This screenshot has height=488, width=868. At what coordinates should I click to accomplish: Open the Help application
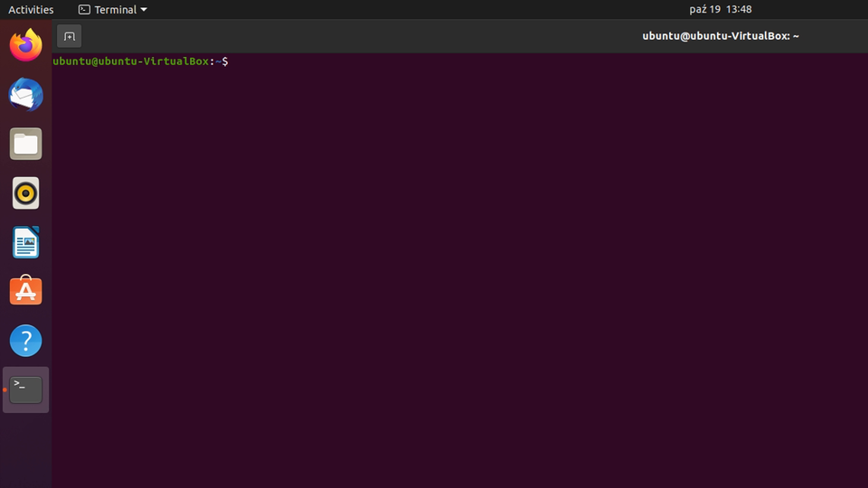tap(26, 341)
